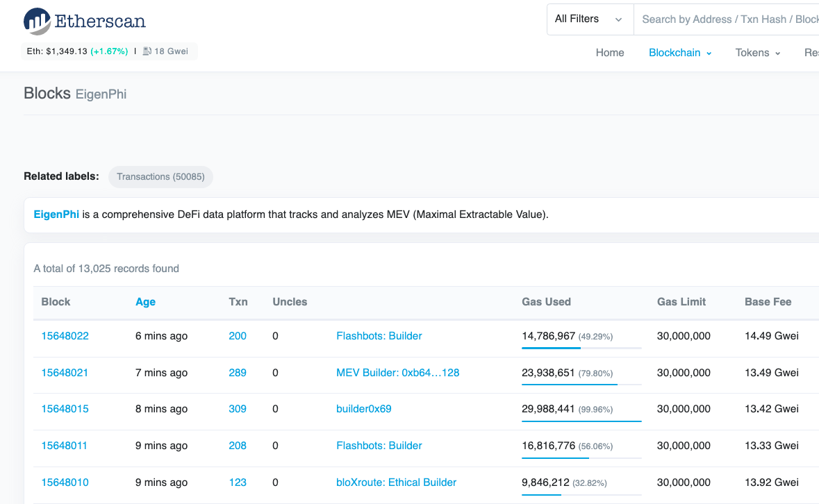
Task: Click gas used value 9,846,212
Action: click(545, 482)
